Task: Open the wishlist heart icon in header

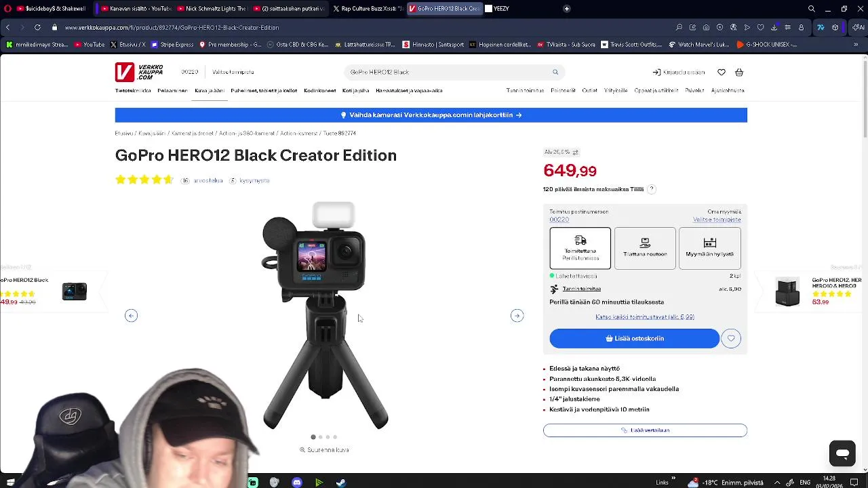Action: [x=722, y=72]
